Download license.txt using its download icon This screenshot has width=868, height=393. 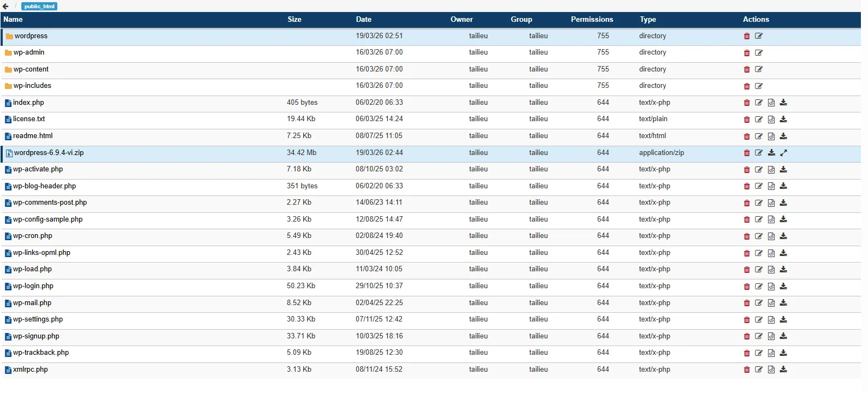(783, 120)
